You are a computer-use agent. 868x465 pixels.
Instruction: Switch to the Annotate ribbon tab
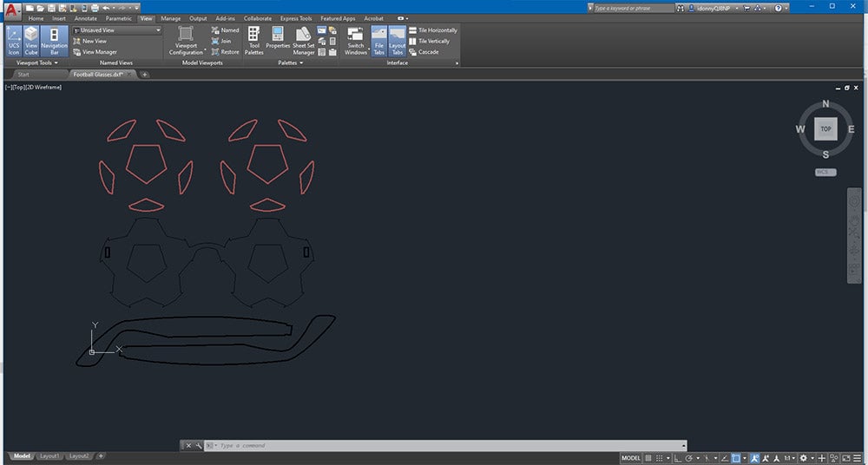(x=86, y=17)
